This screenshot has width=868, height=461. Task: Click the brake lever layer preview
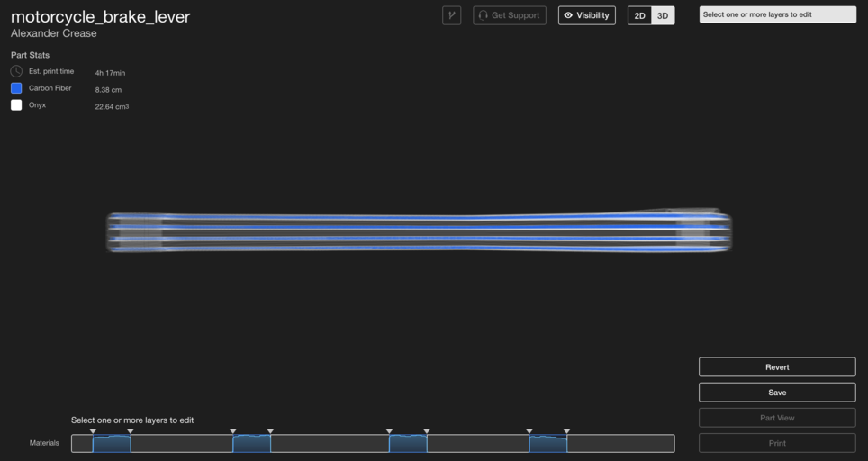coord(419,231)
